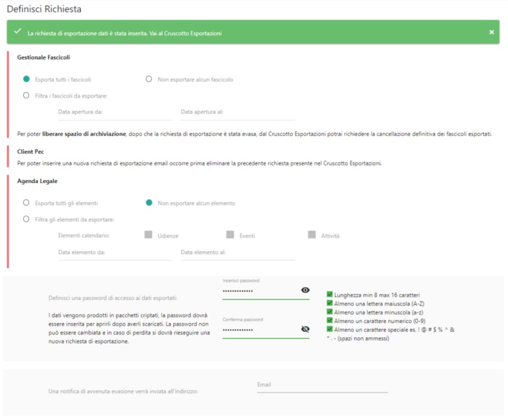Choose 'Non esportare alcun elemento' option
508x420 pixels.
149,203
